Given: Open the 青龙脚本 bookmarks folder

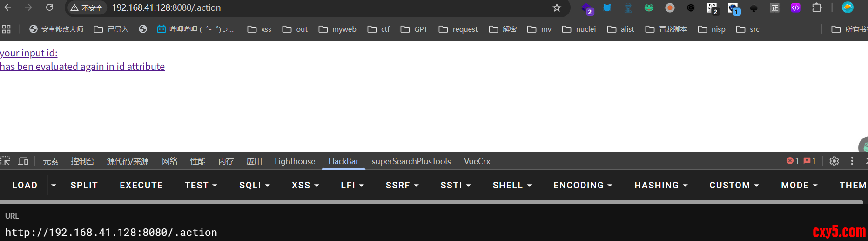Looking at the screenshot, I should pyautogui.click(x=666, y=29).
